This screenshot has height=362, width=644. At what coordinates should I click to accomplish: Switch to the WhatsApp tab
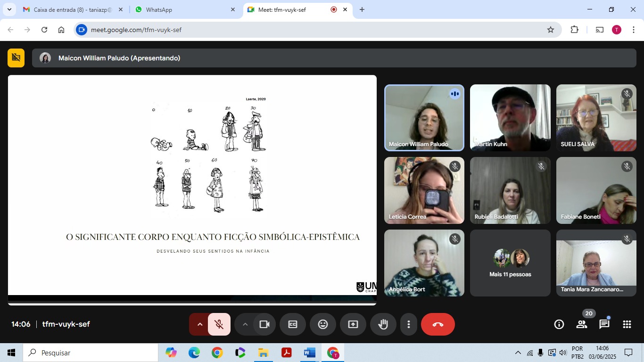tap(184, 9)
